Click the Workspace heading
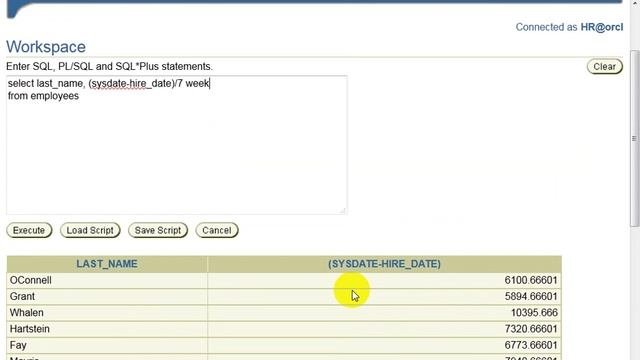Screen dimensions: 640x360 46,47
